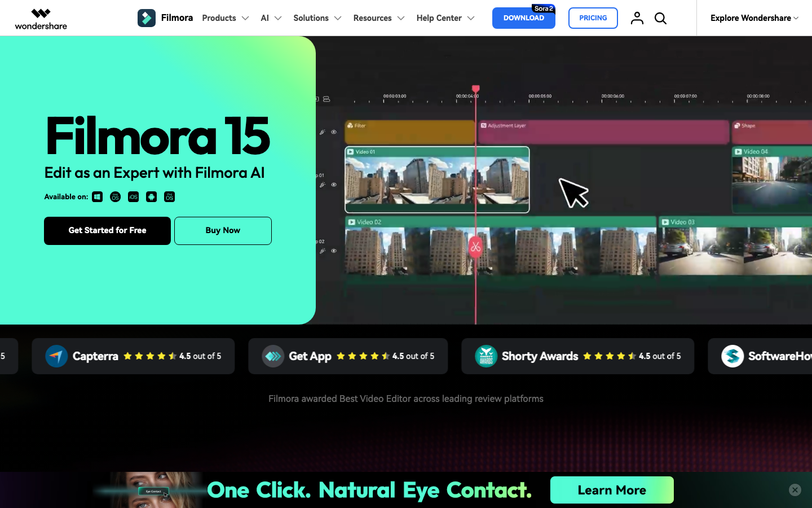Select the iOS platform icon
Viewport: 812px width, 508px height.
[134, 197]
